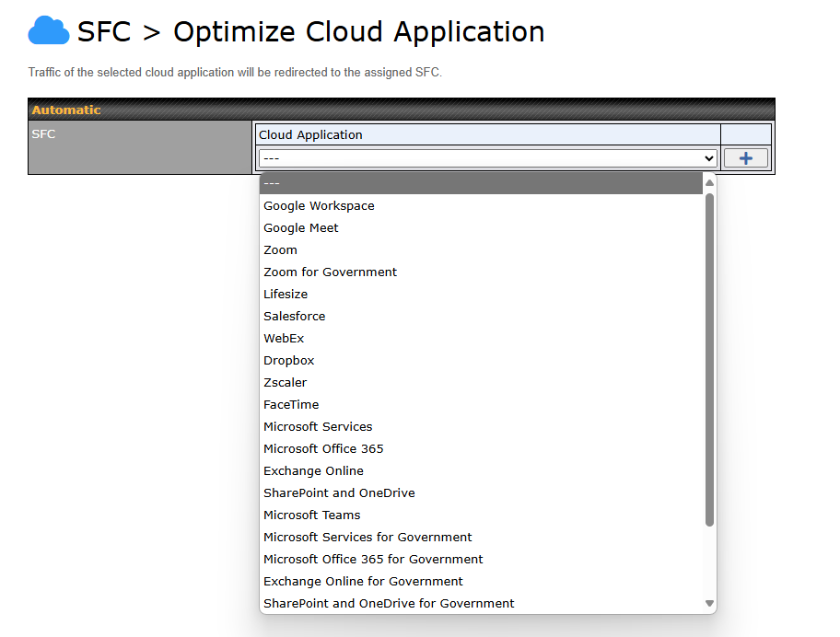Screen dimensions: 840x637
Task: Choose Dropbox in the application list
Action: pos(481,360)
